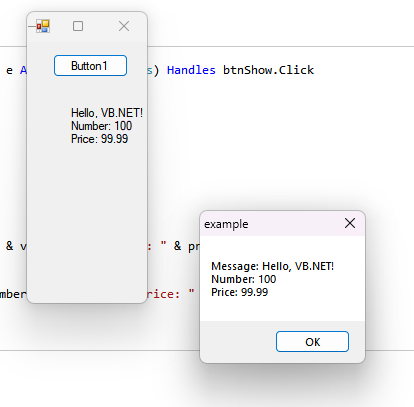The height and width of the screenshot is (407, 414).
Task: Open the form's system menu icon
Action: pyautogui.click(x=43, y=26)
